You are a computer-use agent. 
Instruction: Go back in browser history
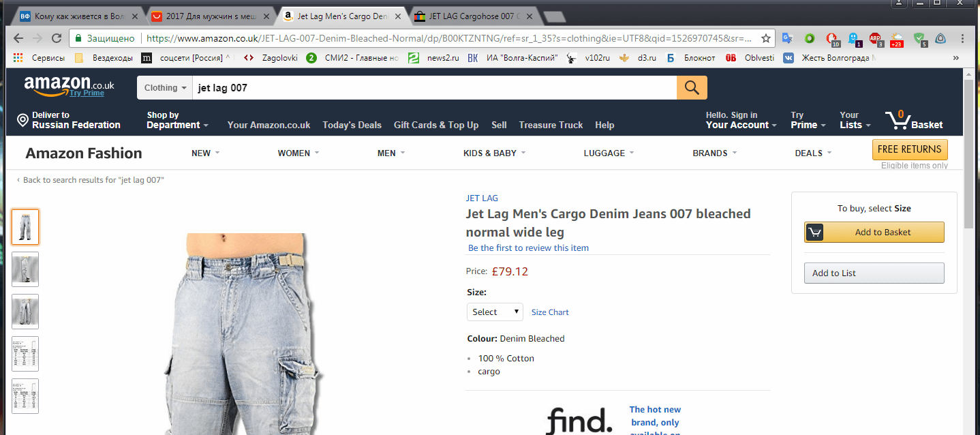click(17, 38)
